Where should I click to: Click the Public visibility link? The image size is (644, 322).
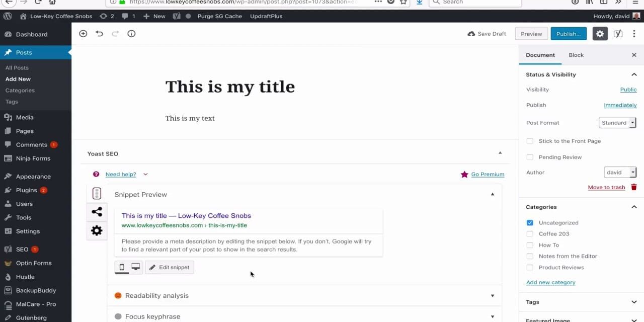[628, 90]
